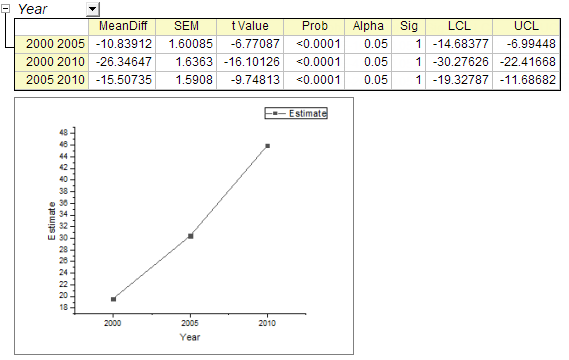Viewport: 569px width, 360px height.
Task: Click the SEM column header
Action: (x=186, y=26)
